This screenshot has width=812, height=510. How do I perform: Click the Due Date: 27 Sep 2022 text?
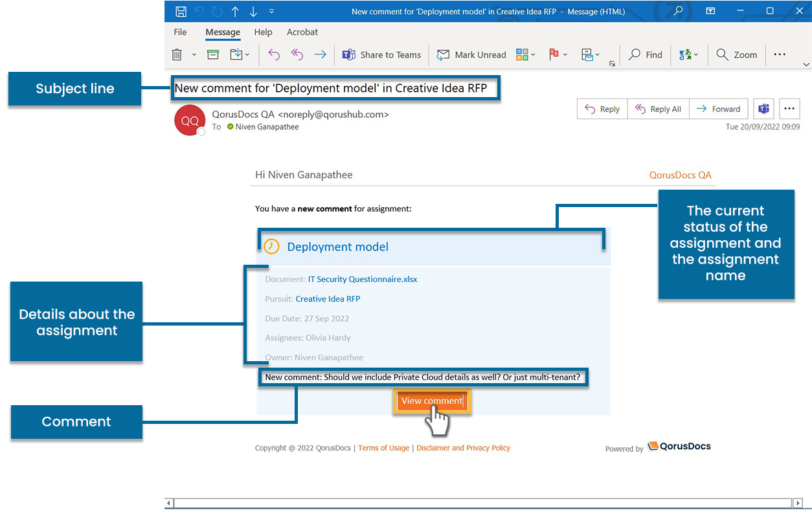tap(307, 318)
